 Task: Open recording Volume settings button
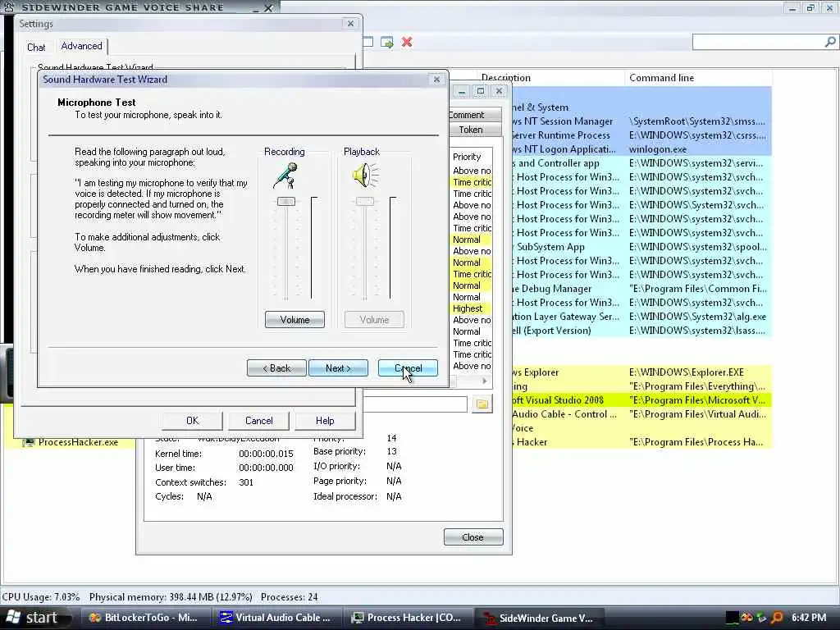click(294, 320)
